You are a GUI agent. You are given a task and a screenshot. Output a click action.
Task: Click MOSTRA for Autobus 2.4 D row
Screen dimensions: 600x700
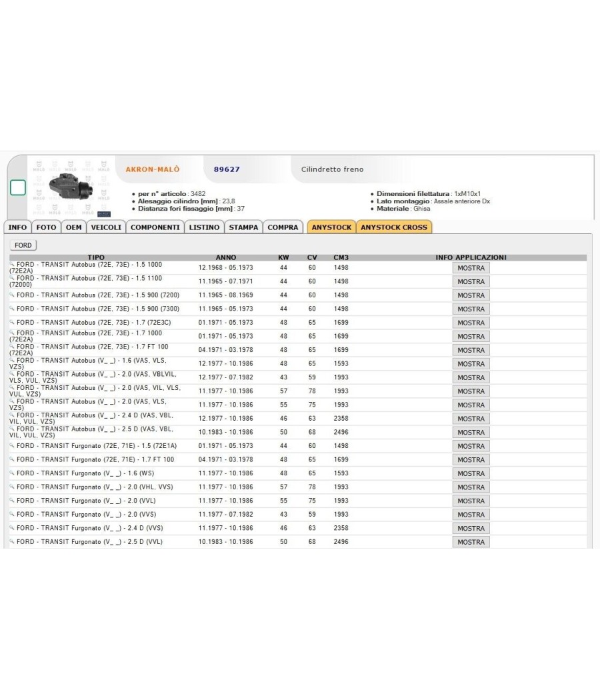pos(471,419)
